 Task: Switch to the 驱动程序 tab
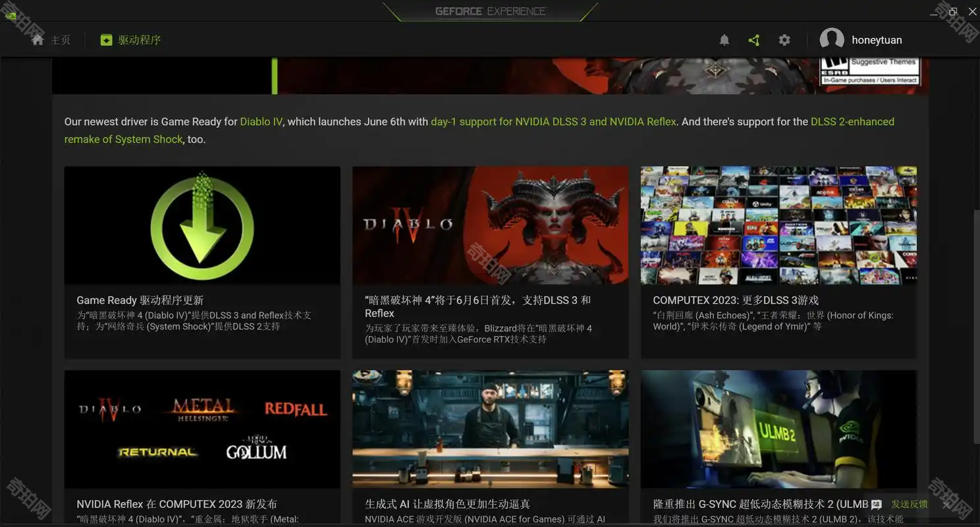pos(130,40)
